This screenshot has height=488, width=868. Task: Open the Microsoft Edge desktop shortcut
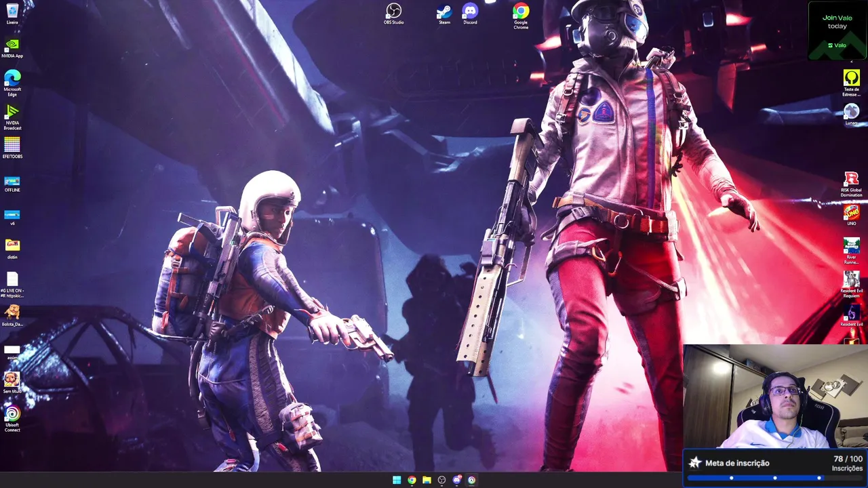(12, 83)
